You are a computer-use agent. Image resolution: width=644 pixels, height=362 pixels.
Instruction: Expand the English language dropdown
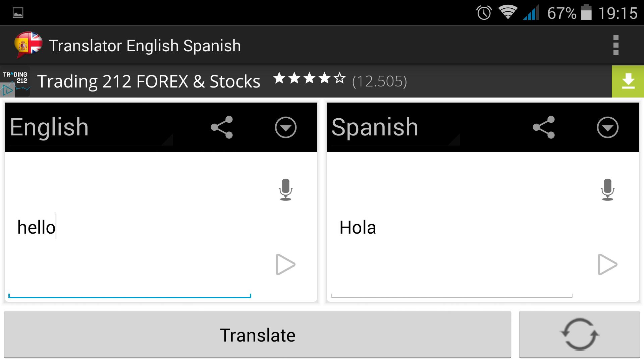pyautogui.click(x=285, y=127)
